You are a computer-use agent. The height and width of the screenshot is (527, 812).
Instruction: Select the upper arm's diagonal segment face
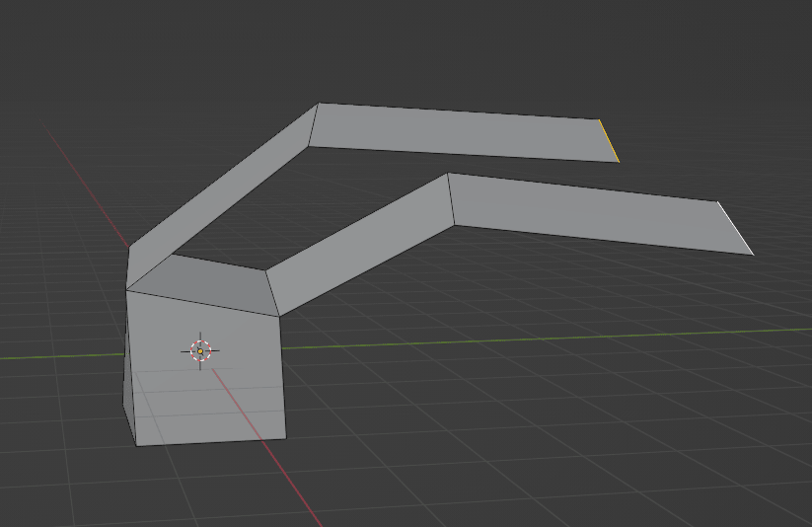pos(222,189)
